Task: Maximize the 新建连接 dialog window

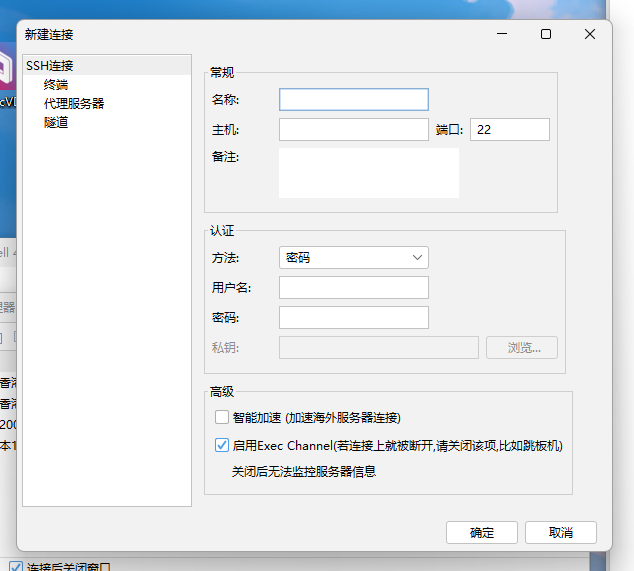Action: [545, 34]
